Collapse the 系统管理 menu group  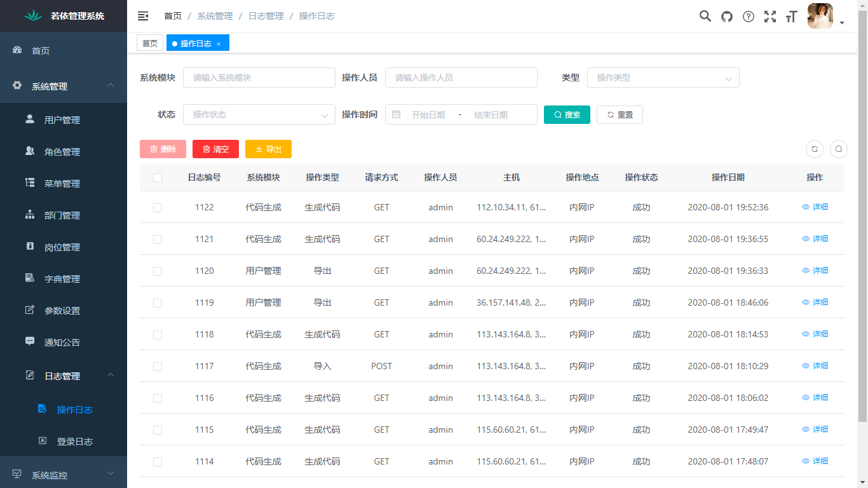[64, 86]
